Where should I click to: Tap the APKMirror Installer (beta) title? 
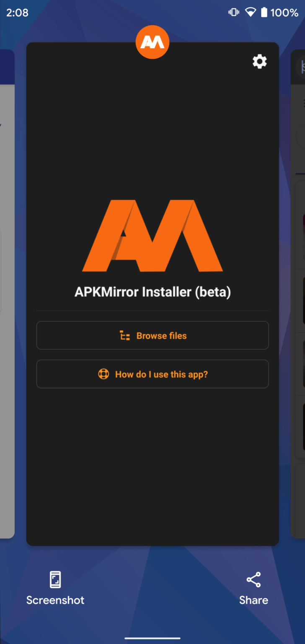pos(152,292)
